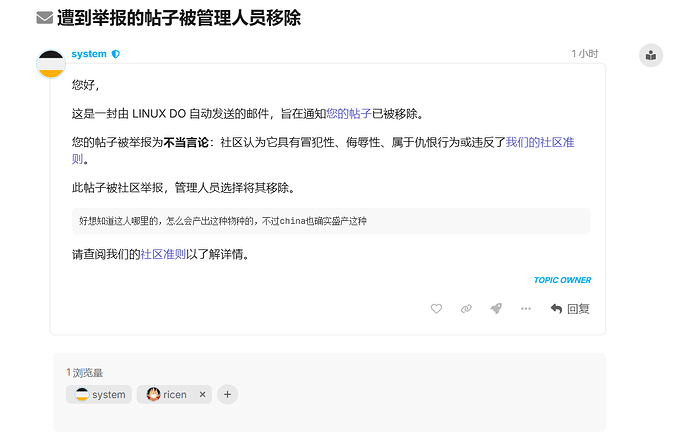Like the post with heart icon
Image resolution: width=690 pixels, height=440 pixels.
[436, 309]
